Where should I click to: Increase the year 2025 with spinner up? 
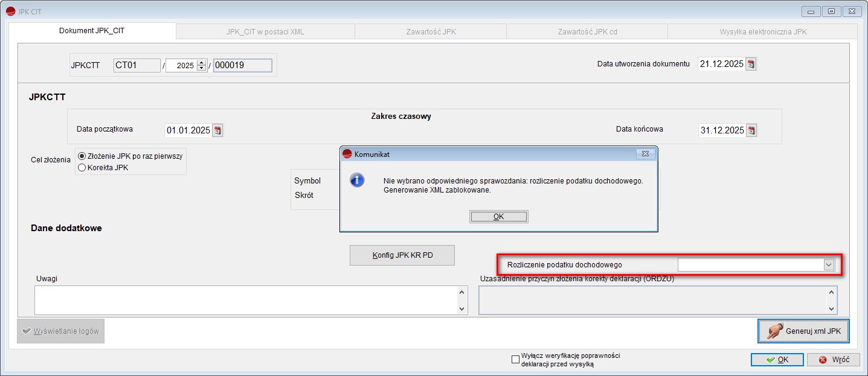[x=201, y=62]
